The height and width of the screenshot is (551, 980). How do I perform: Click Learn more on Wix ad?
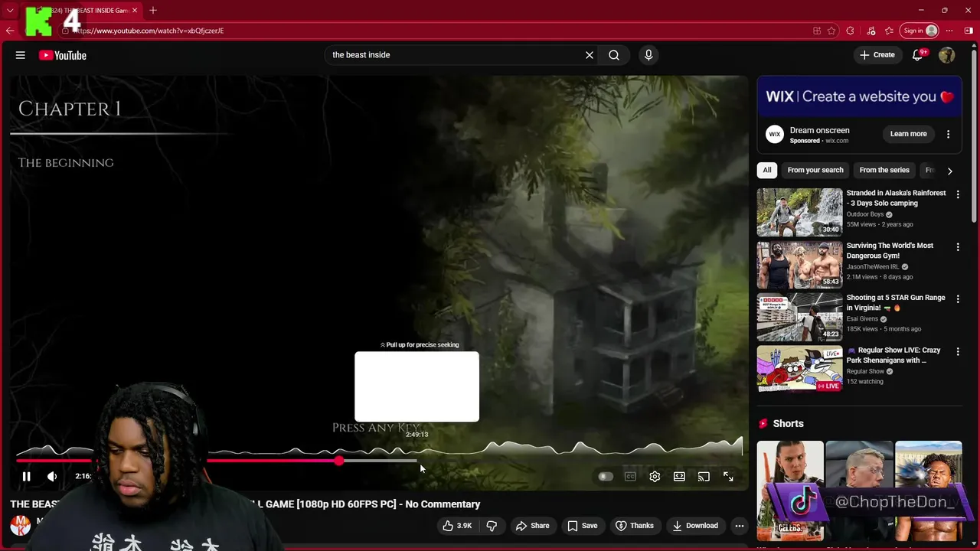tap(908, 134)
